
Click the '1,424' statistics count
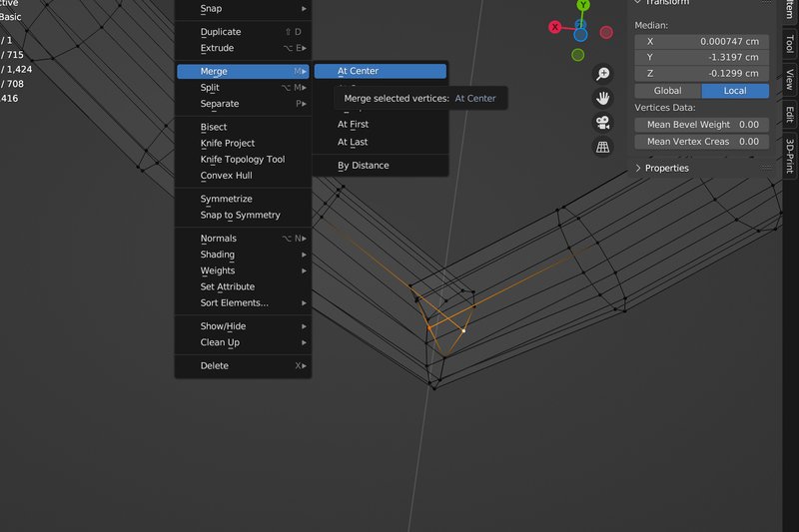(19, 69)
